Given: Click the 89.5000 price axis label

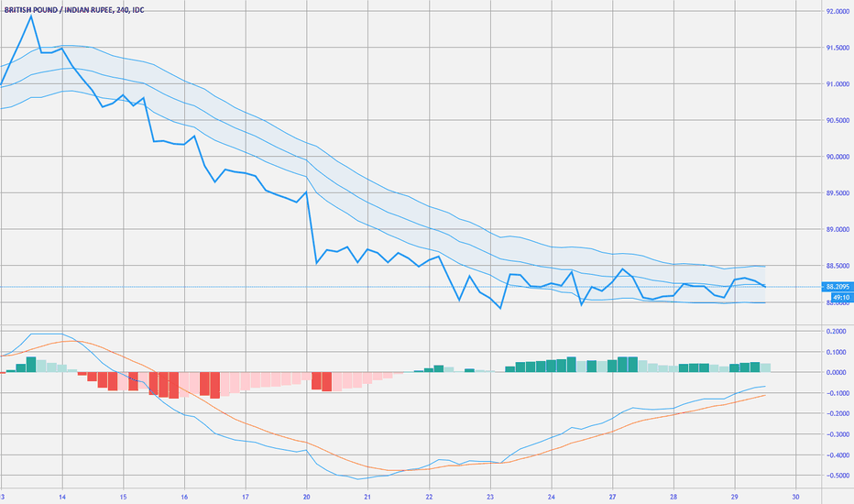Looking at the screenshot, I should (838, 193).
